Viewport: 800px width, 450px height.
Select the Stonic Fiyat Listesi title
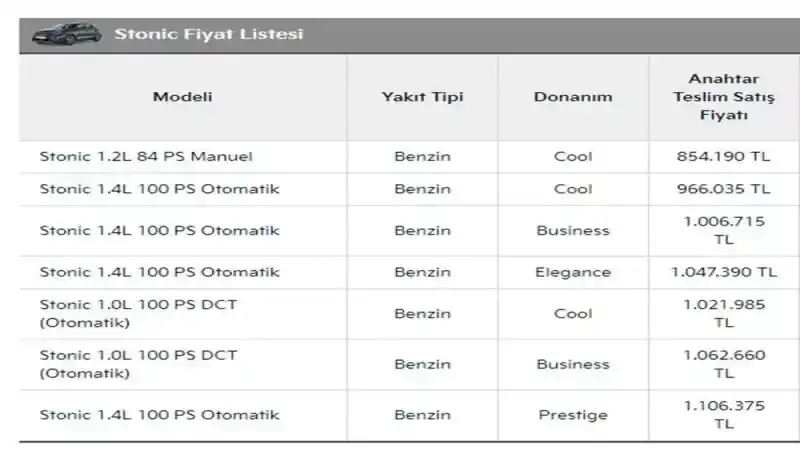click(209, 34)
